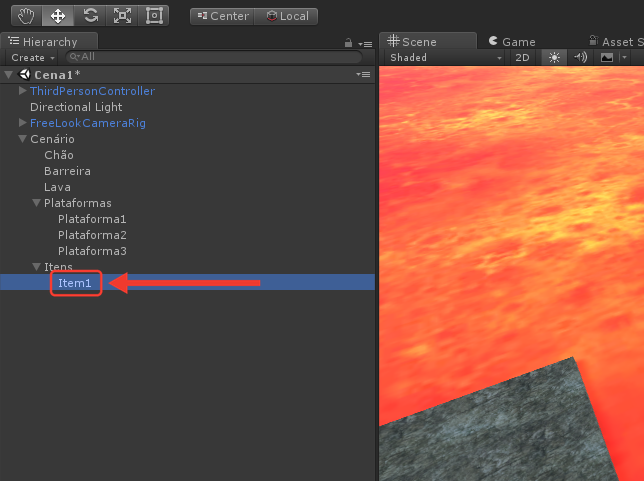The height and width of the screenshot is (481, 644).
Task: Select Plataforma3 in hierarchy
Action: pos(92,251)
